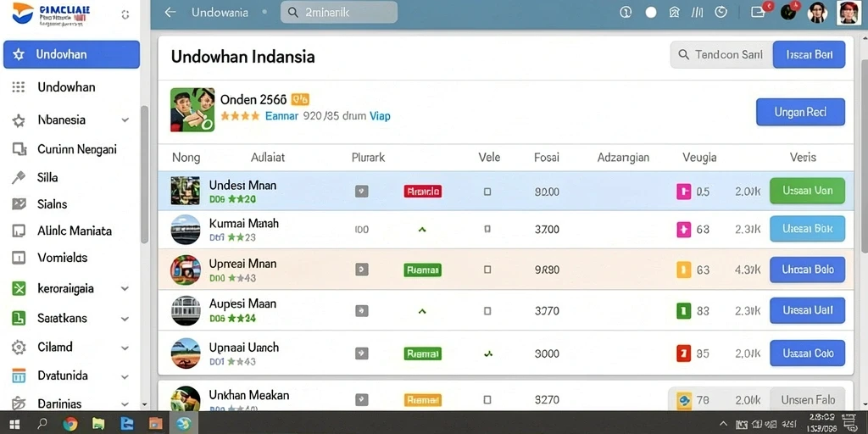Click the red icon in Upnaai Uanch row
Screen dimensions: 868x434
(684, 353)
